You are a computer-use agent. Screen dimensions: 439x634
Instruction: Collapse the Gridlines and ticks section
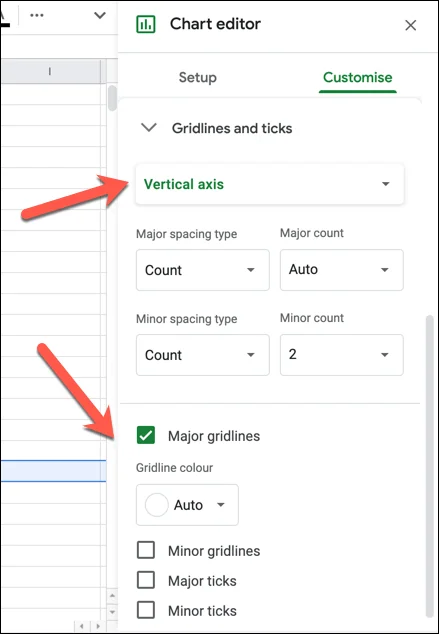click(x=148, y=128)
